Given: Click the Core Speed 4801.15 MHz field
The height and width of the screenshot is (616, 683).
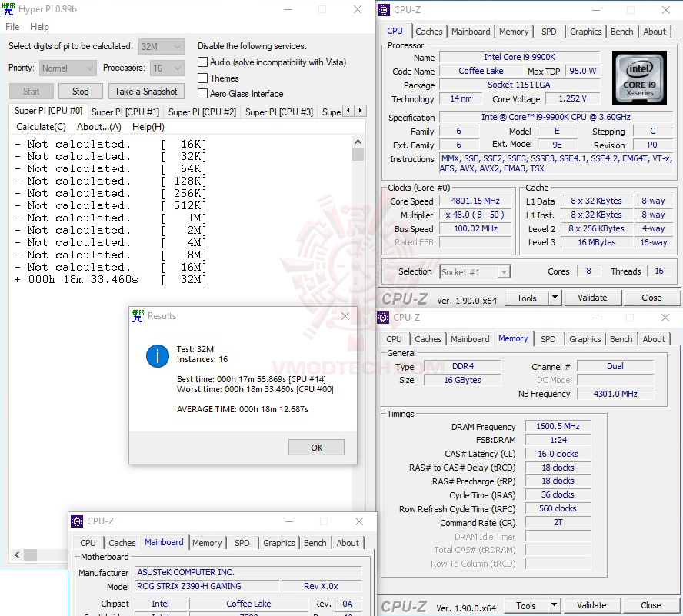Looking at the screenshot, I should [x=475, y=201].
